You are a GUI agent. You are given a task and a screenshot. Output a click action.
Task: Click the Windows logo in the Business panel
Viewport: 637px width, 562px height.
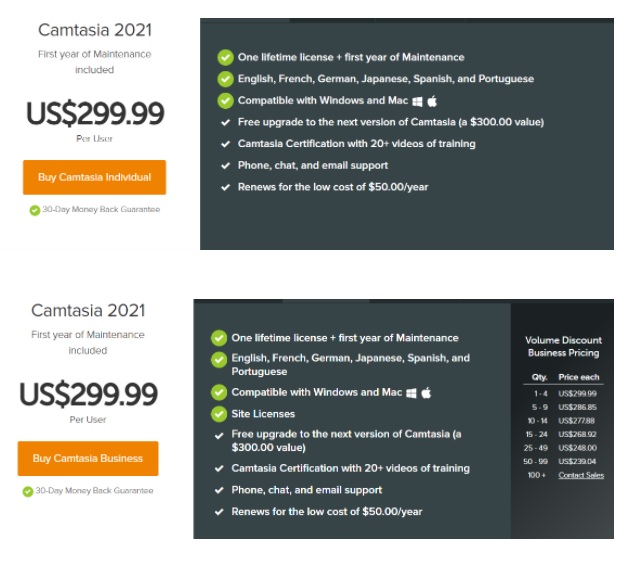(x=411, y=393)
